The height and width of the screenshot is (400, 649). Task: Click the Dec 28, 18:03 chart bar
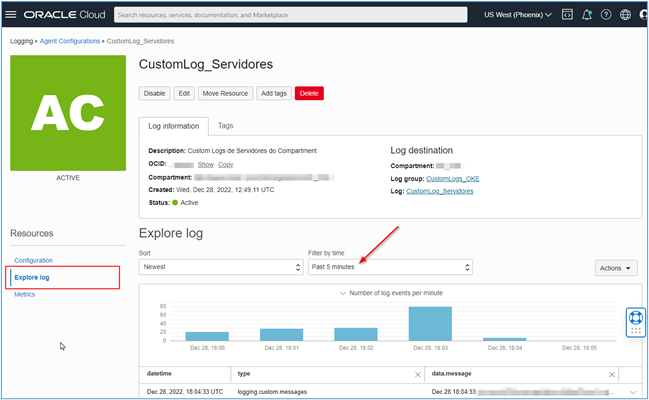(430, 324)
